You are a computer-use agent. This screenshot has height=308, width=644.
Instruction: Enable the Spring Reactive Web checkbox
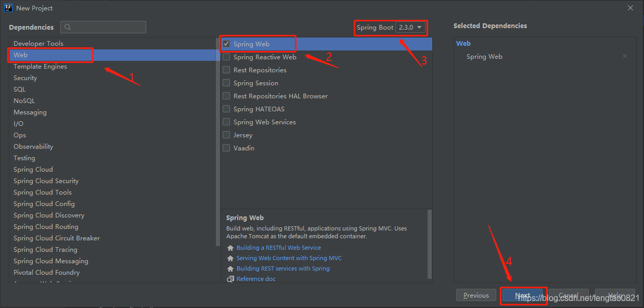226,57
